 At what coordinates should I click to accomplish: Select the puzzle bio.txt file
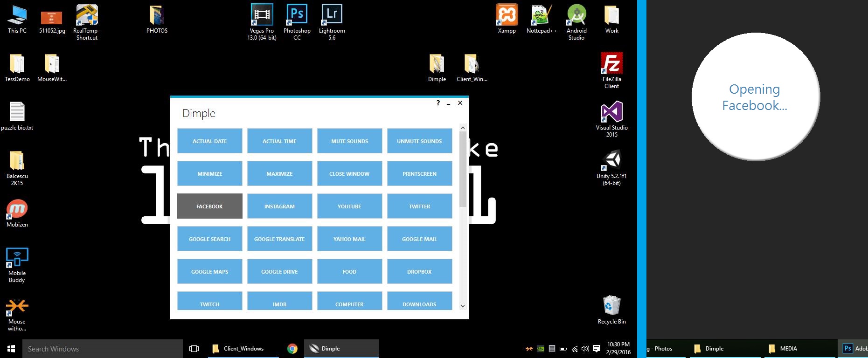[x=17, y=117]
